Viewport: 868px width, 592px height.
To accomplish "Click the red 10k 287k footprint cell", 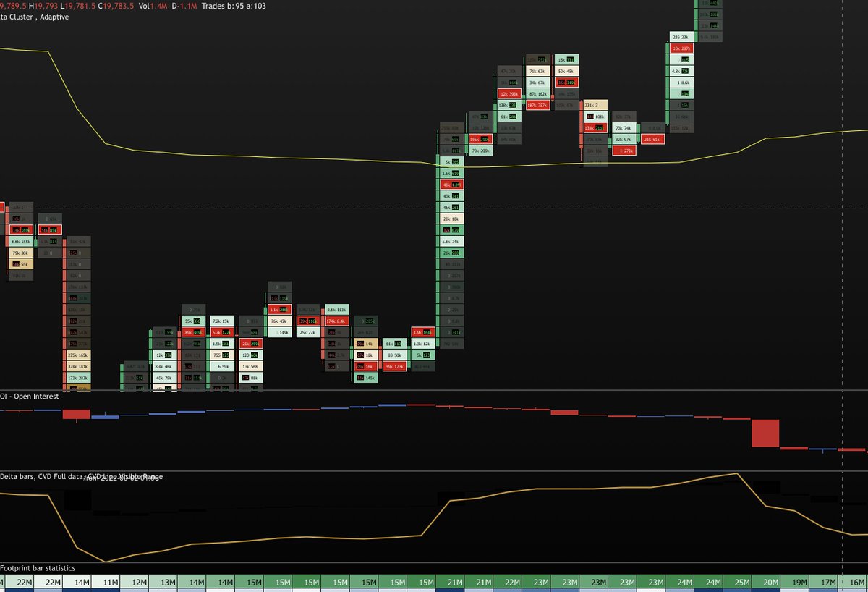I will click(x=681, y=48).
